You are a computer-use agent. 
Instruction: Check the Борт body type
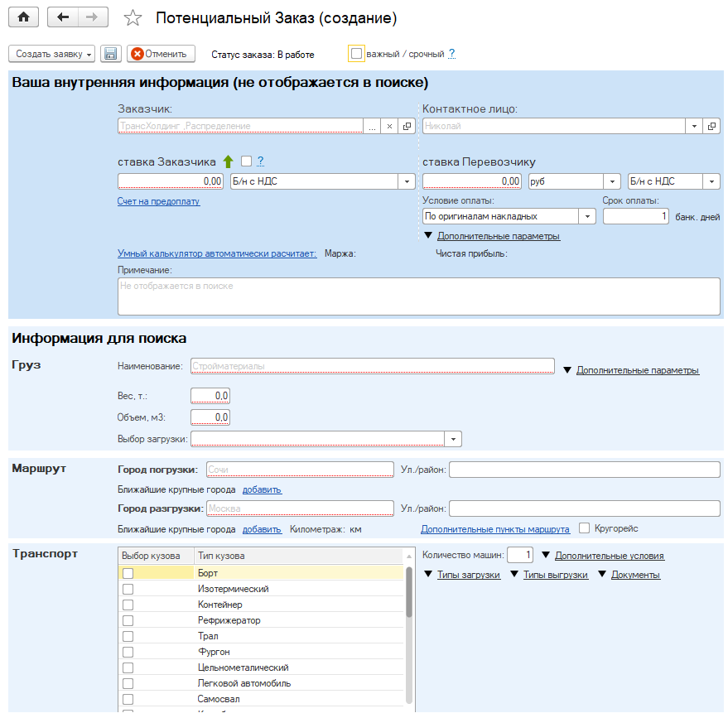(128, 573)
